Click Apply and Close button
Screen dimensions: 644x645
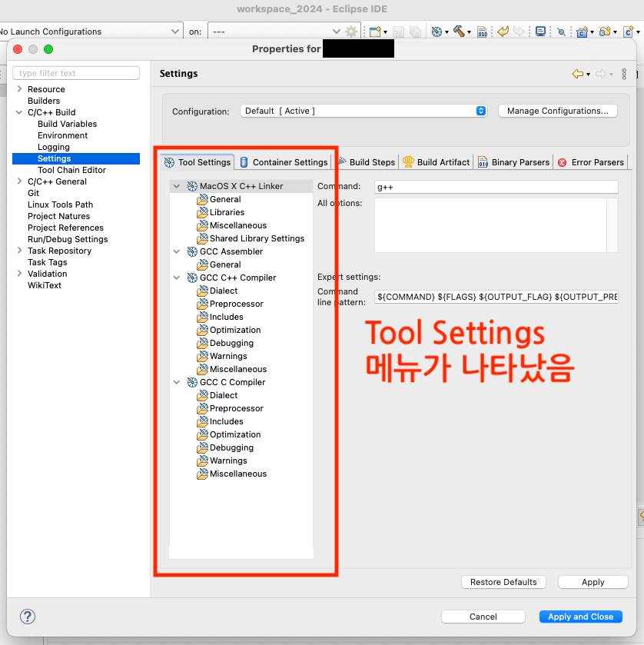[x=580, y=617]
